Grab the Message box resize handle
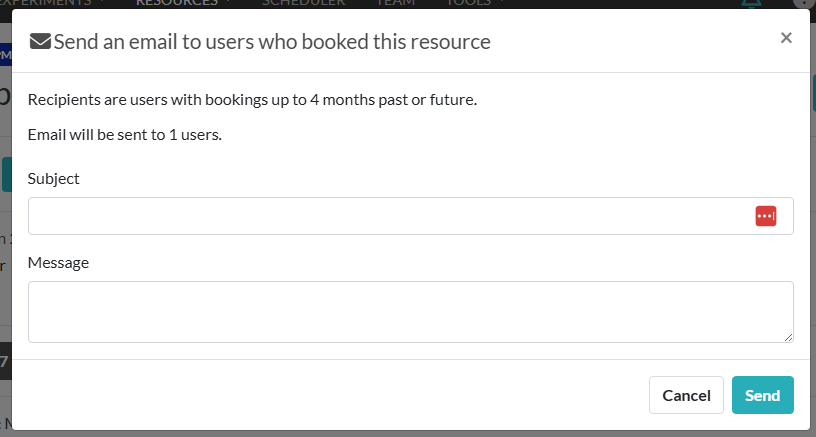 [x=788, y=337]
